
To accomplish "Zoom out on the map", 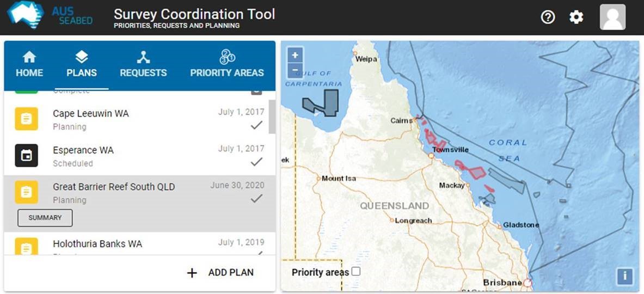I will pos(295,70).
